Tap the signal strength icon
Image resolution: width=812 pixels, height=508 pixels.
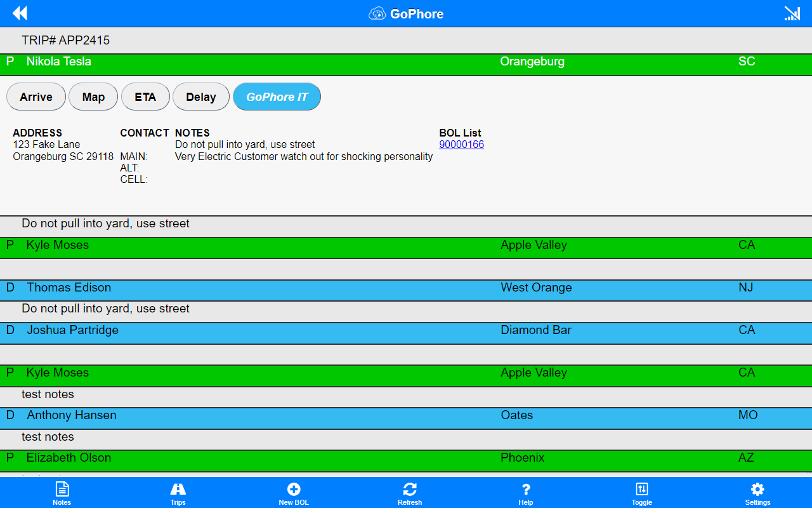(x=792, y=13)
